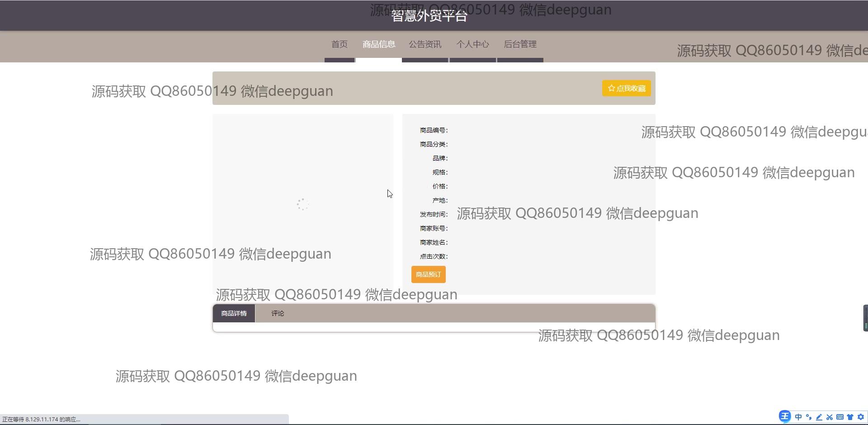Open the IME settings gear icon
Viewport: 868px width, 425px height.
pyautogui.click(x=861, y=417)
